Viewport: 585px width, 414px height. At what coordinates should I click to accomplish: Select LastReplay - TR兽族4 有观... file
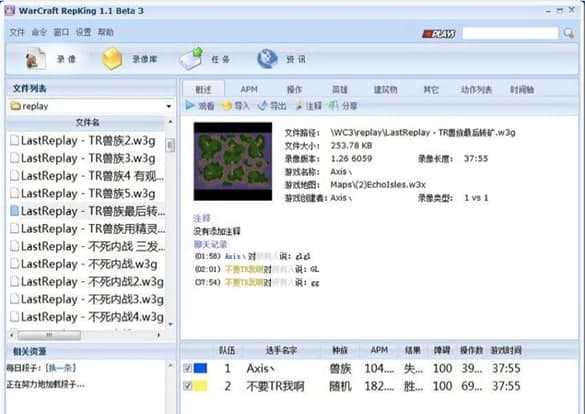(x=87, y=176)
